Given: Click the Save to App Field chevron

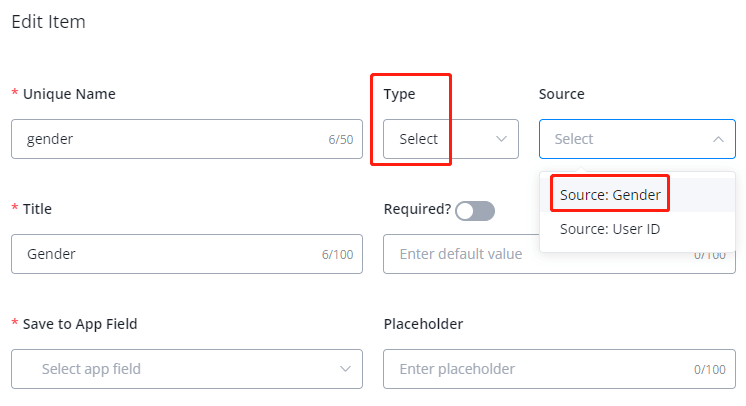Looking at the screenshot, I should tap(346, 369).
